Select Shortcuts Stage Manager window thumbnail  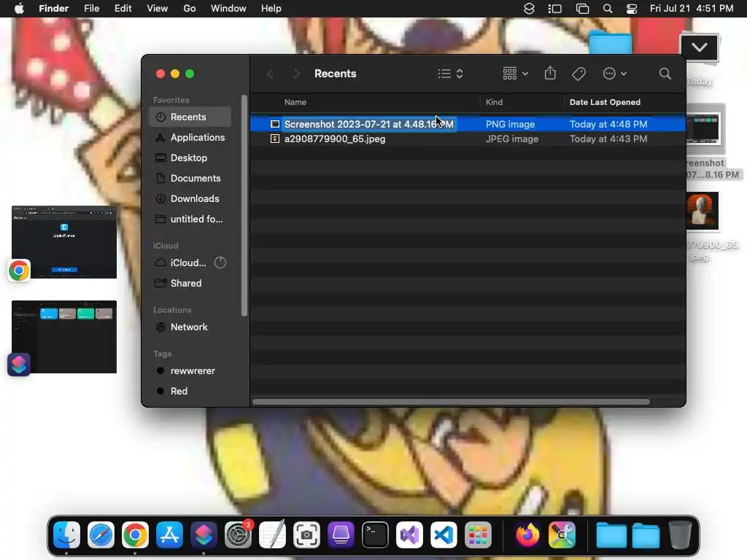[x=64, y=337]
